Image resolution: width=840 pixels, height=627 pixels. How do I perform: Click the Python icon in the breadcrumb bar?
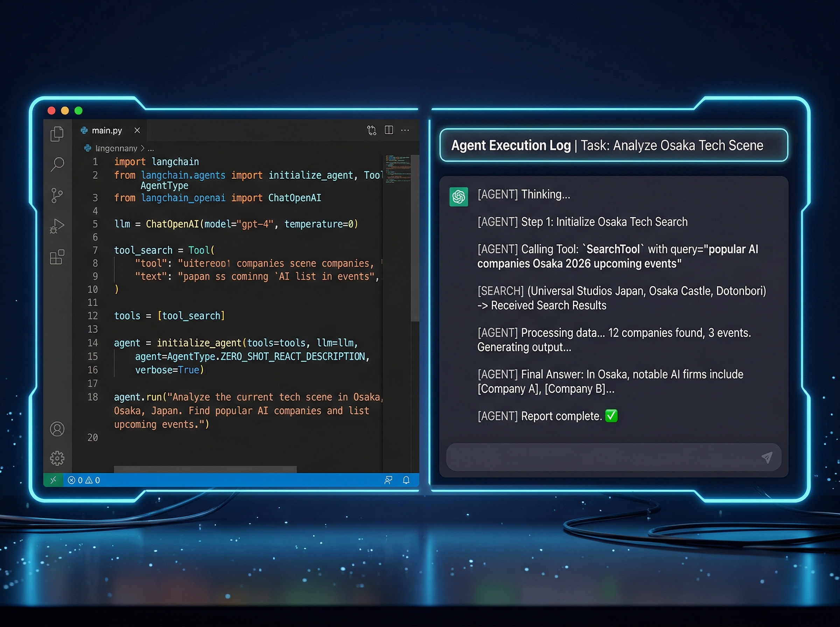pyautogui.click(x=88, y=148)
